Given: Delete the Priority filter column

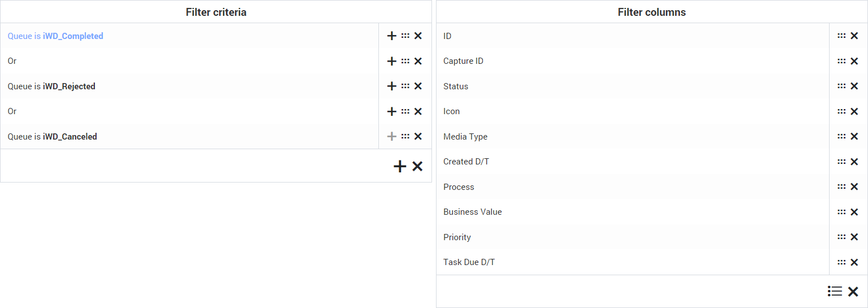Looking at the screenshot, I should (x=854, y=237).
